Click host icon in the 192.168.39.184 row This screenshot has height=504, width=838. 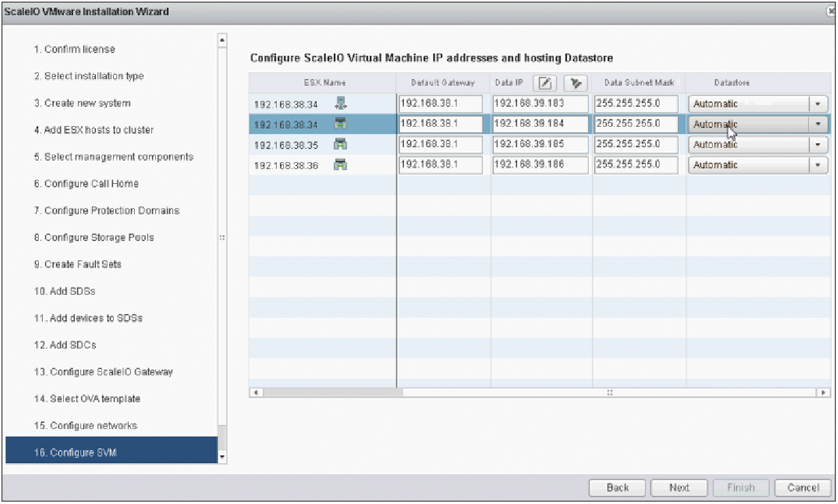341,124
